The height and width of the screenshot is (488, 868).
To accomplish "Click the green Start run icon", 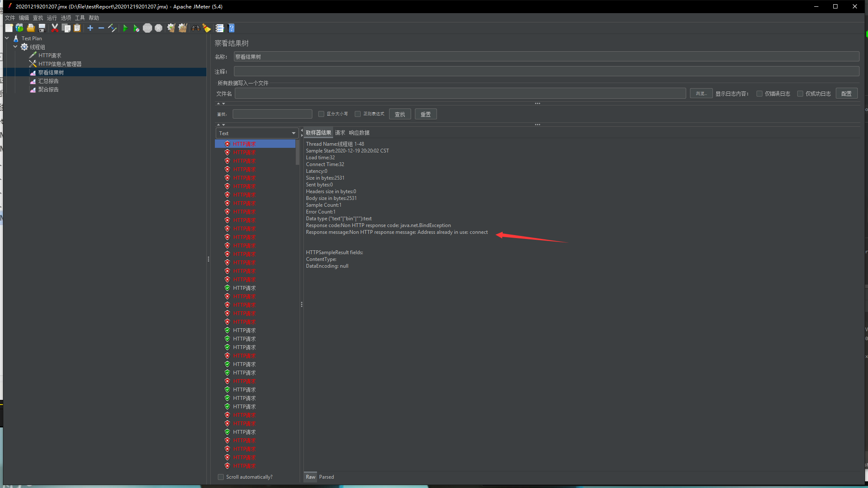I will (x=125, y=28).
